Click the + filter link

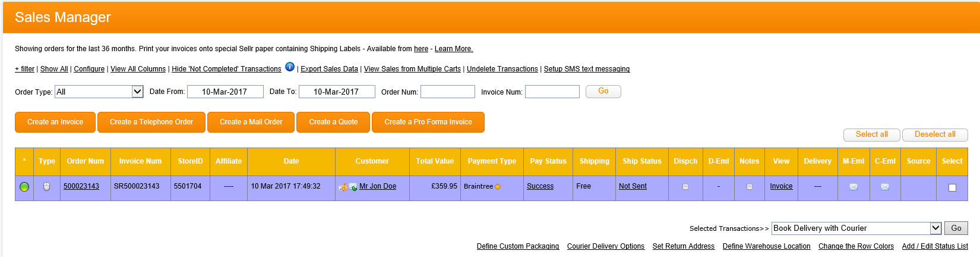[24, 69]
